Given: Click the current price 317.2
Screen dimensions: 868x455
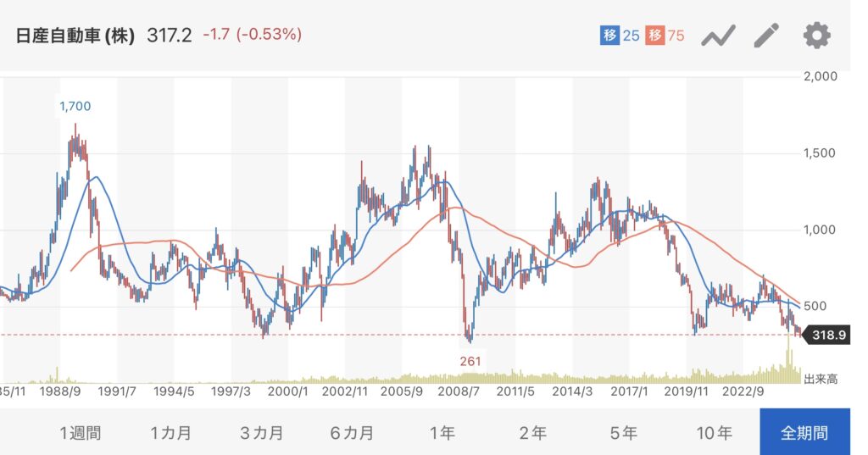Looking at the screenshot, I should pyautogui.click(x=170, y=36).
